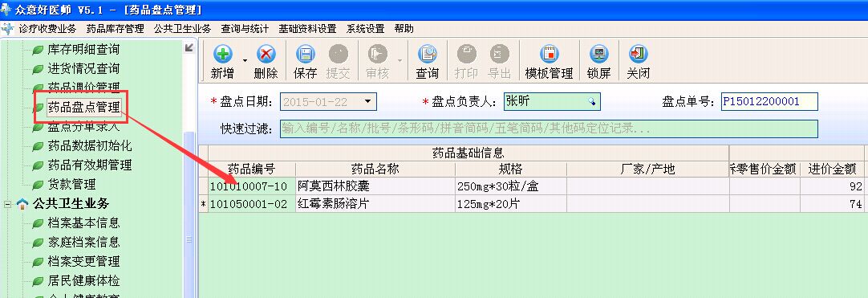Select the 阿莫西林胶囊 row in the table
The image size is (868, 298).
(531, 186)
